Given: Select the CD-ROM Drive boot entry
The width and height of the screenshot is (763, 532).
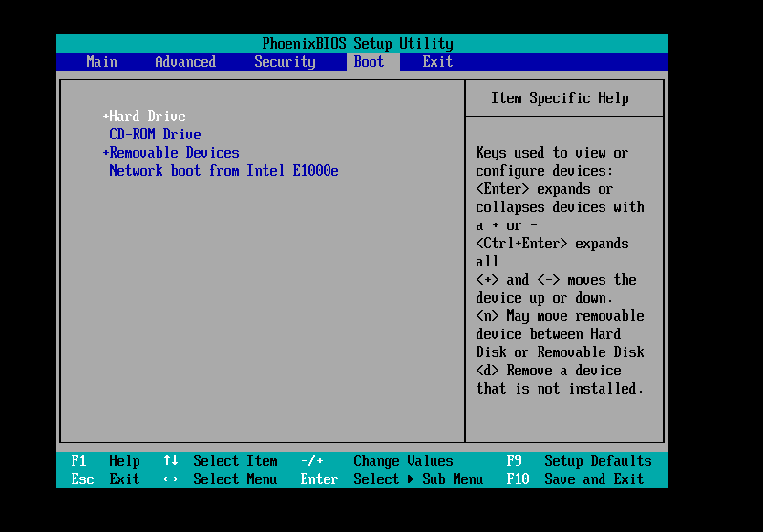Looking at the screenshot, I should coord(155,135).
